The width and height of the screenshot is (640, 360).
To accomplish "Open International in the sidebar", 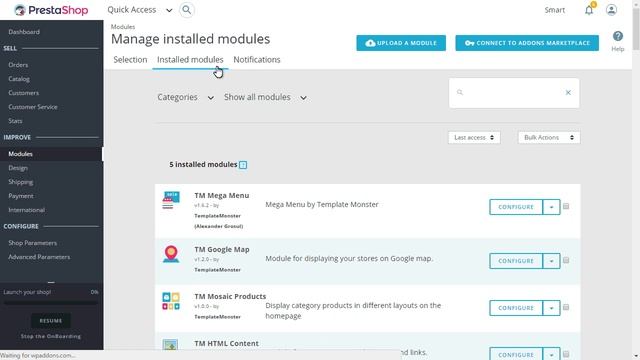I will tap(27, 210).
